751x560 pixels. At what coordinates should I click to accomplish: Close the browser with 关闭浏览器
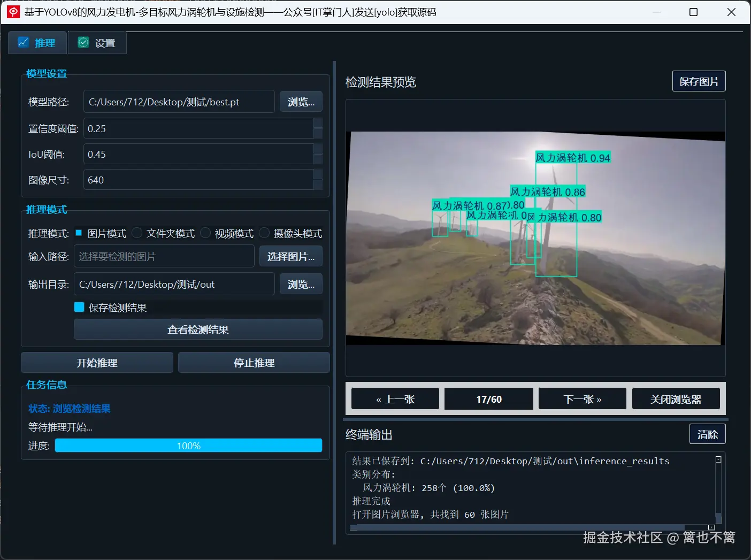click(676, 399)
